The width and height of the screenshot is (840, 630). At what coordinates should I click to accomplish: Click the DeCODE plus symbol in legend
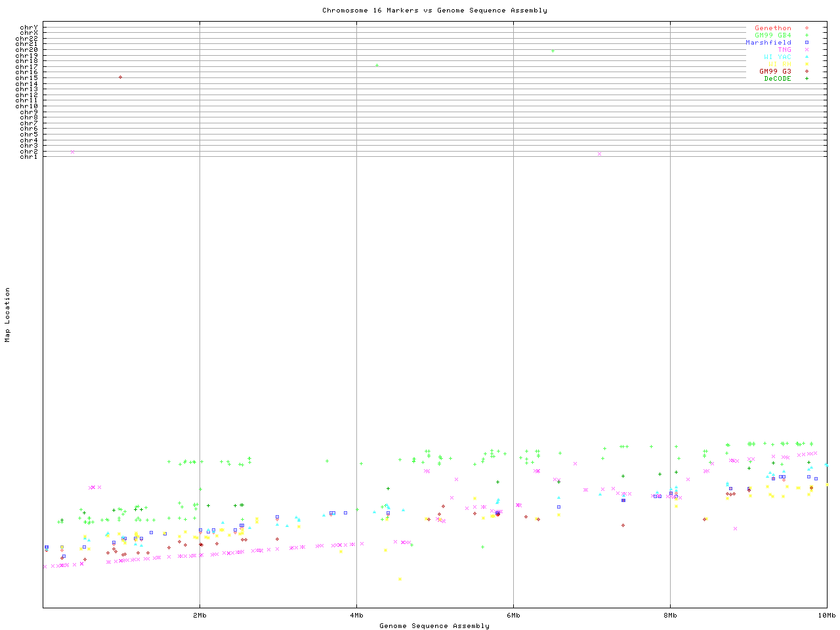(x=807, y=79)
